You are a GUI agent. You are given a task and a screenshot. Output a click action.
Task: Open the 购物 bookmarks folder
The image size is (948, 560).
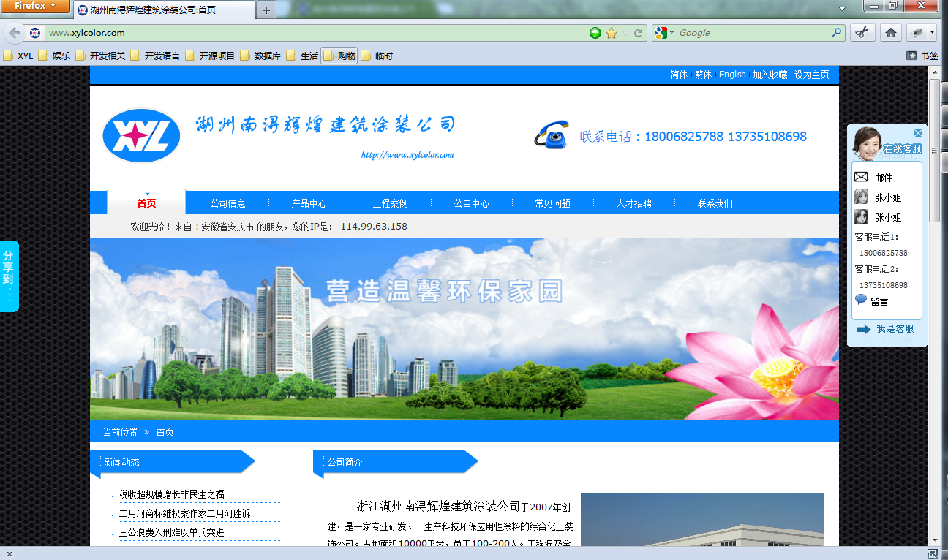[339, 56]
